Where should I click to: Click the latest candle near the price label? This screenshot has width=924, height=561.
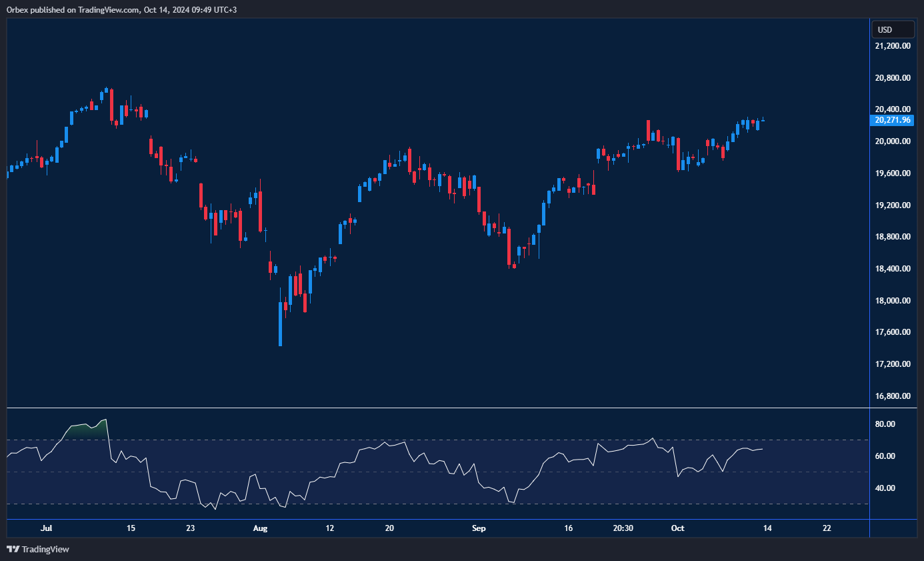763,120
